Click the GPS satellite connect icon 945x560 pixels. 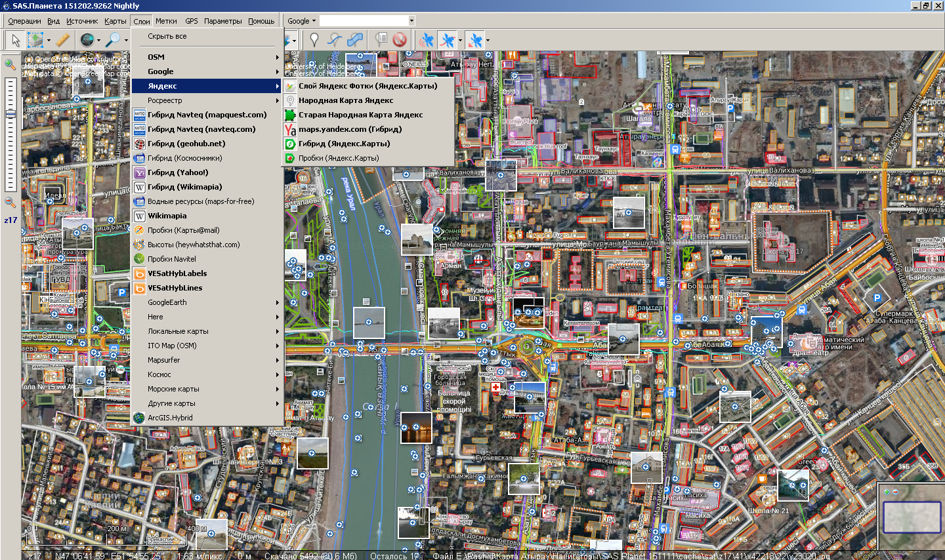pos(427,40)
